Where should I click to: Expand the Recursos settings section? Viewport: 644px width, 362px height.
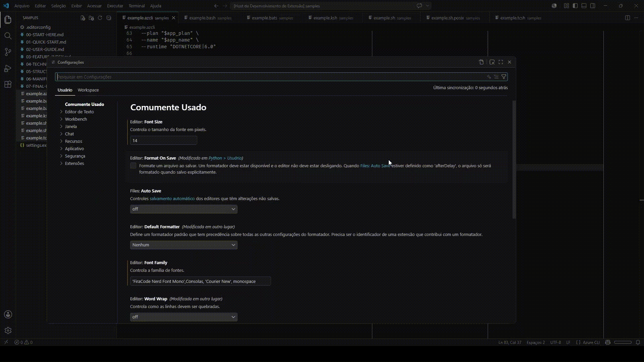point(61,141)
